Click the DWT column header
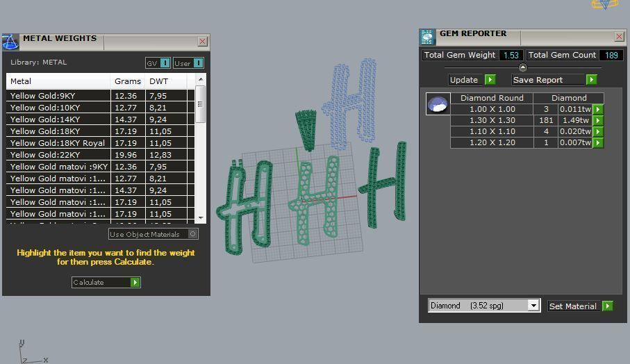The height and width of the screenshot is (364, 630). point(166,81)
